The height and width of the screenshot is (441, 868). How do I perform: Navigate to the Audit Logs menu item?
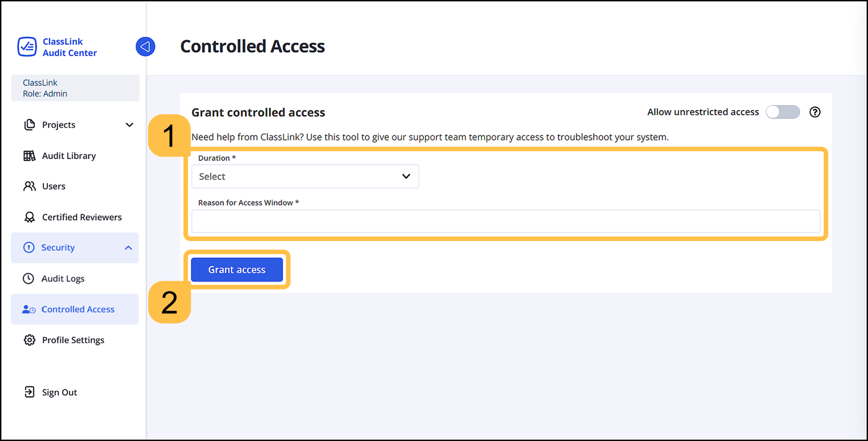[63, 279]
